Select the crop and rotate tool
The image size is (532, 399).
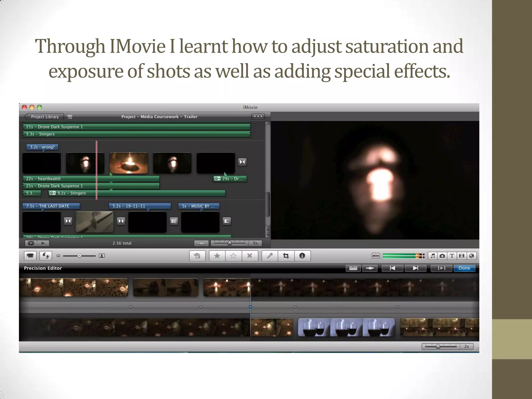pyautogui.click(x=286, y=256)
